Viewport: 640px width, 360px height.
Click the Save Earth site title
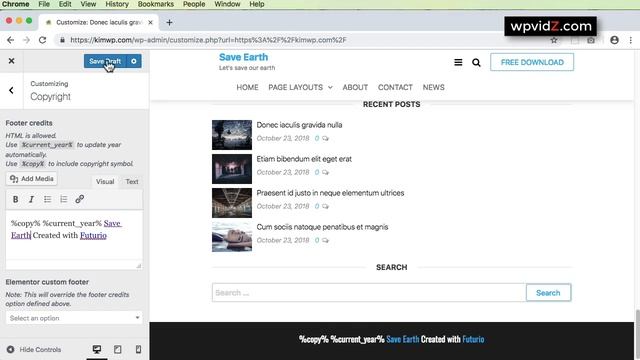pos(243,57)
